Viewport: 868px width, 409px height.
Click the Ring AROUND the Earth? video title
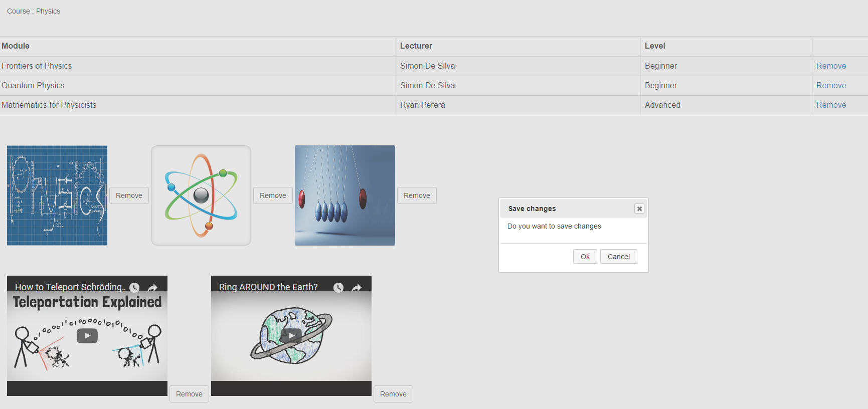pyautogui.click(x=268, y=287)
